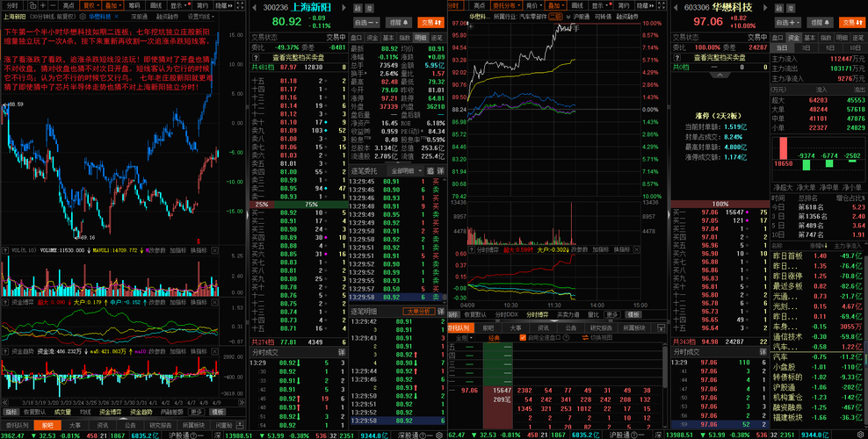Select 分时博弈 tab under right chart
868x439 pixels.
pyautogui.click(x=538, y=314)
